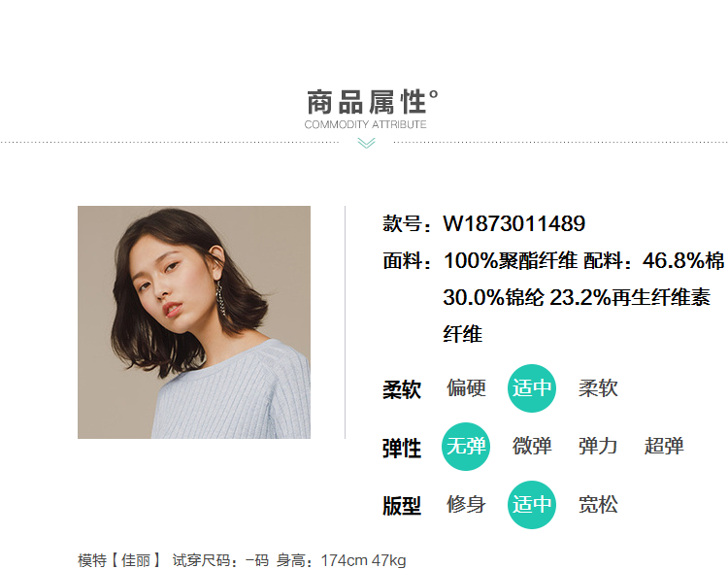Pick the 宽松 fit option
The height and width of the screenshot is (569, 728).
tap(598, 505)
